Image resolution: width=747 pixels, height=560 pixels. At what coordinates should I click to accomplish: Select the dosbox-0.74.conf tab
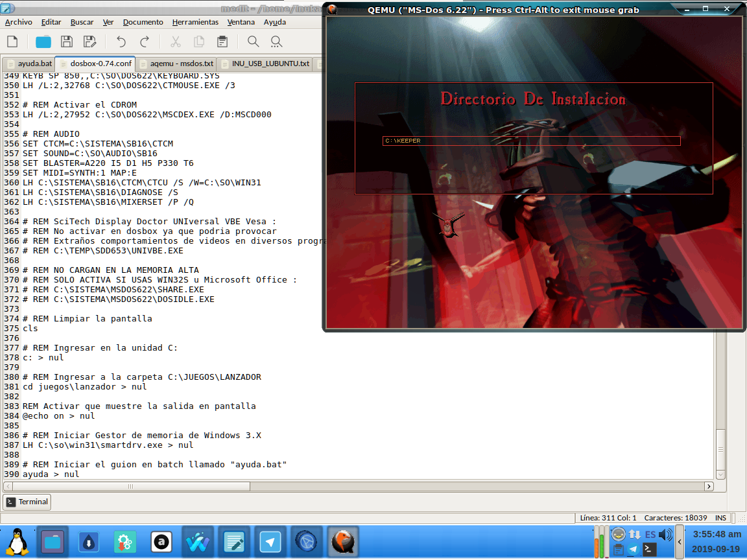click(x=95, y=64)
